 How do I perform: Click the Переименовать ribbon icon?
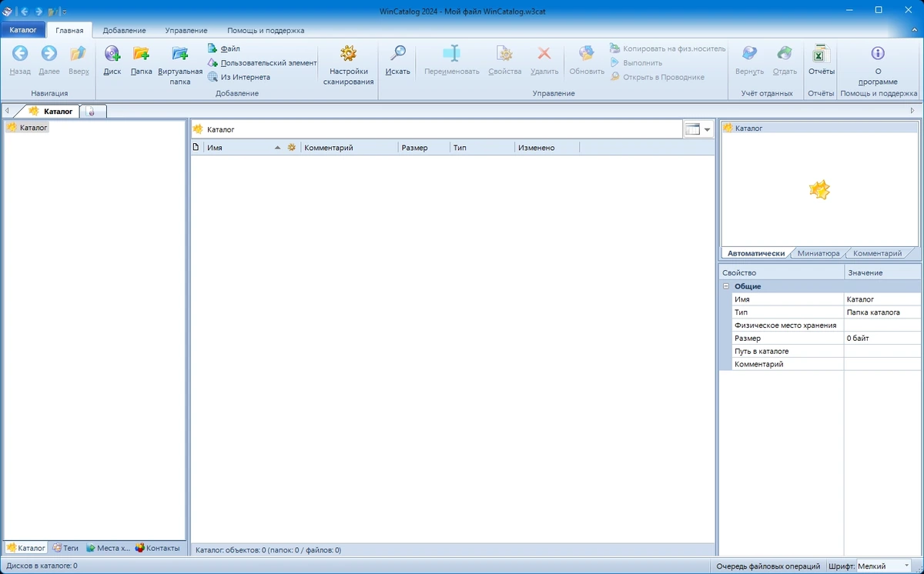pos(452,53)
